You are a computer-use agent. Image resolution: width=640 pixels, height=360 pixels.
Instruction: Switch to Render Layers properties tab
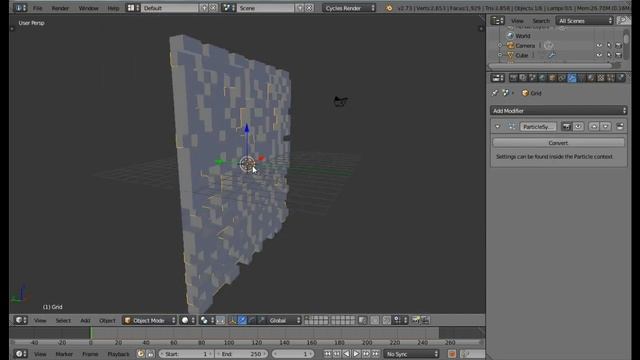point(523,78)
